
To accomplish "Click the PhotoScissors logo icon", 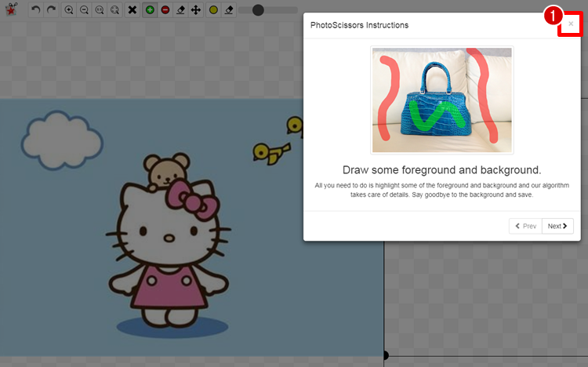I will pyautogui.click(x=11, y=9).
